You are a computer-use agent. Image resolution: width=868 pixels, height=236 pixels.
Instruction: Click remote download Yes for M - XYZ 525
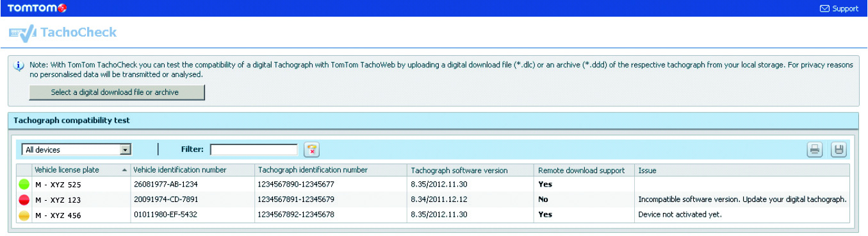(x=545, y=185)
